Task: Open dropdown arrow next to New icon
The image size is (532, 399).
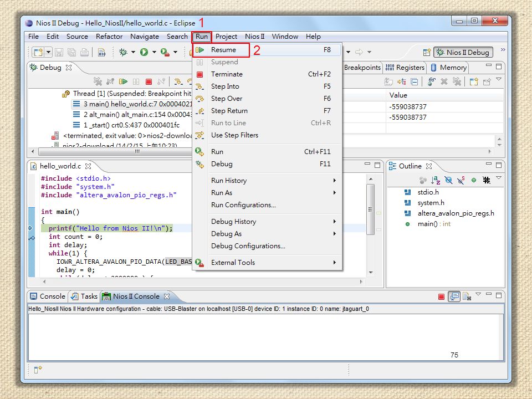Action: (x=48, y=52)
